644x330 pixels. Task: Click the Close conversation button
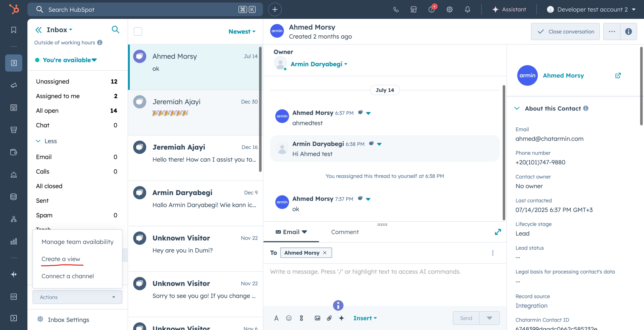[565, 32]
